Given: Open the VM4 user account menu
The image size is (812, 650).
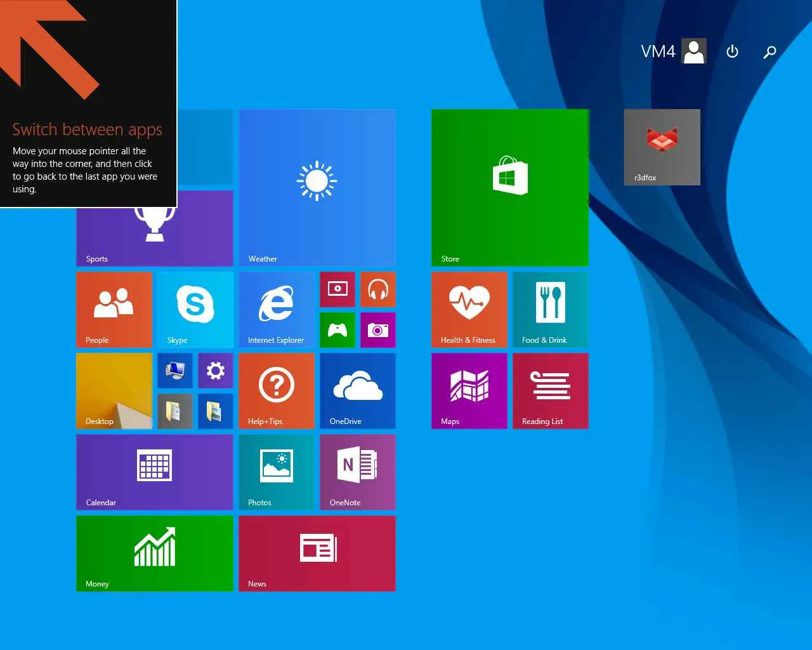Looking at the screenshot, I should 674,51.
